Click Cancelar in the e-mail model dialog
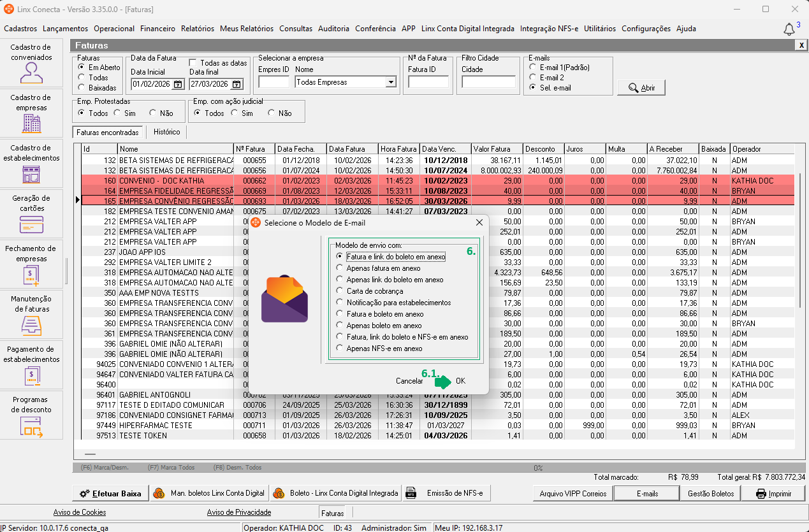This screenshot has height=532, width=809. [409, 381]
